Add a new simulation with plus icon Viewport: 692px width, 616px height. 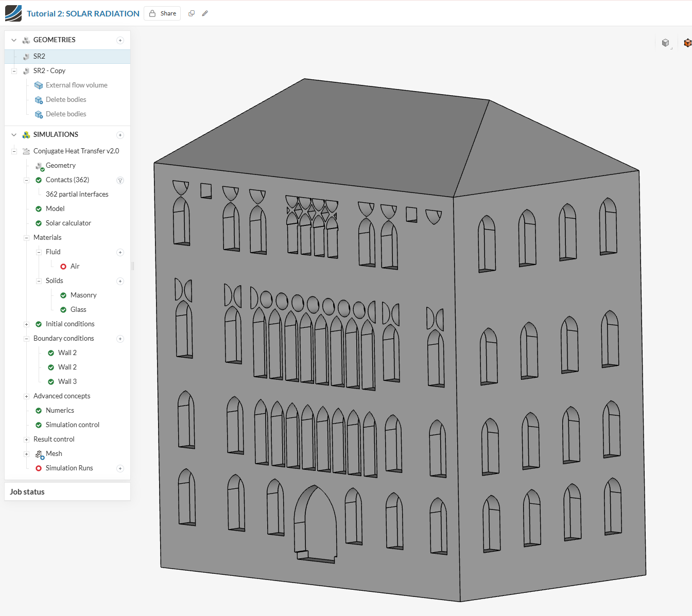(x=120, y=135)
